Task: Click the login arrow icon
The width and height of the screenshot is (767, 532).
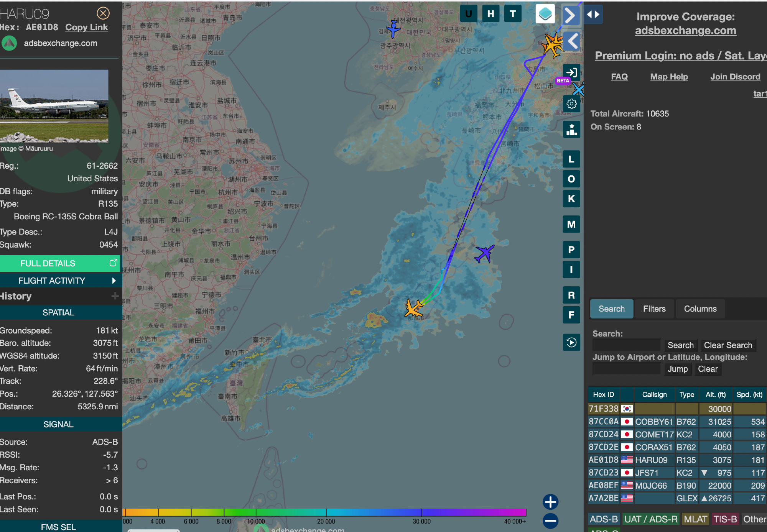Action: coord(571,72)
